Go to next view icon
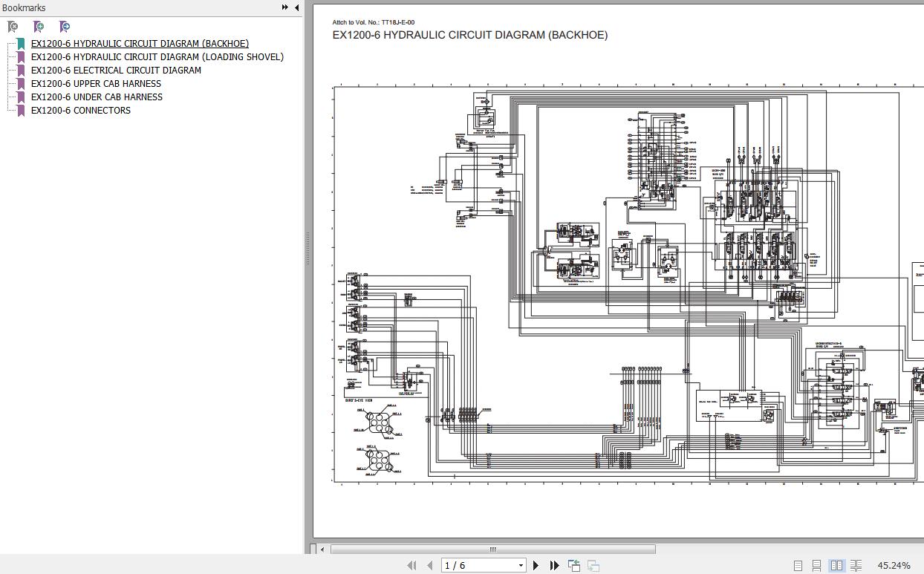 593,565
